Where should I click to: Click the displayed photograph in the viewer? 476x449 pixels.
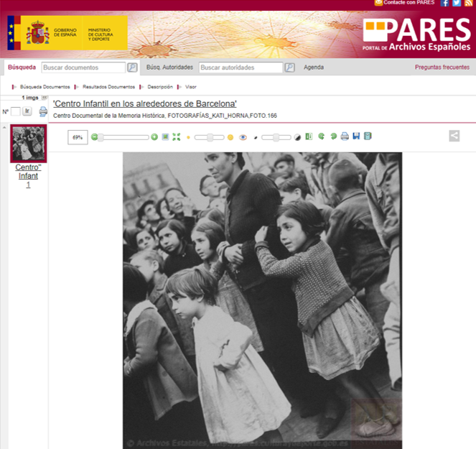pos(262,300)
